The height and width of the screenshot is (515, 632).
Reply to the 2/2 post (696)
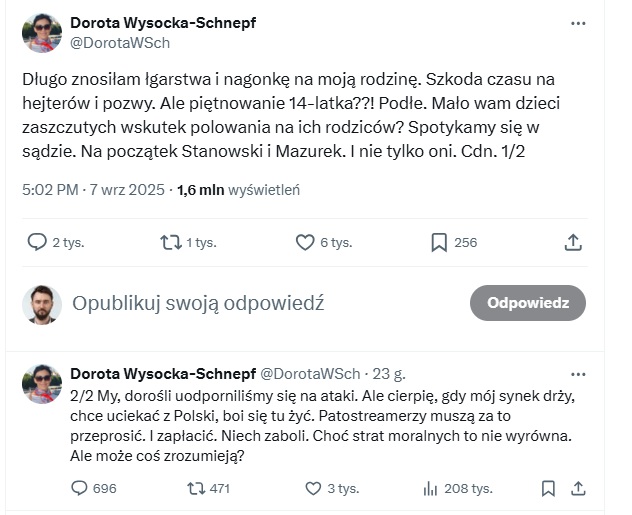click(x=80, y=488)
